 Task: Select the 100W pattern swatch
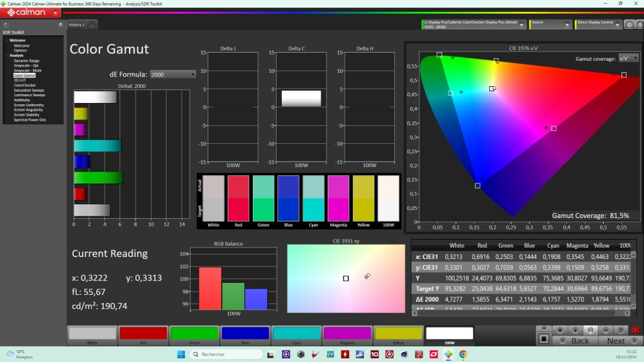[x=449, y=336]
